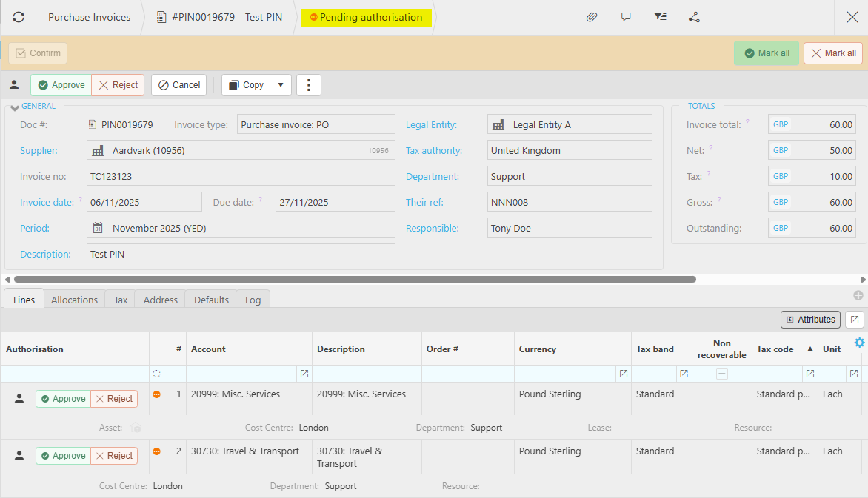This screenshot has height=498, width=868.
Task: Open the Log tab
Action: click(253, 300)
